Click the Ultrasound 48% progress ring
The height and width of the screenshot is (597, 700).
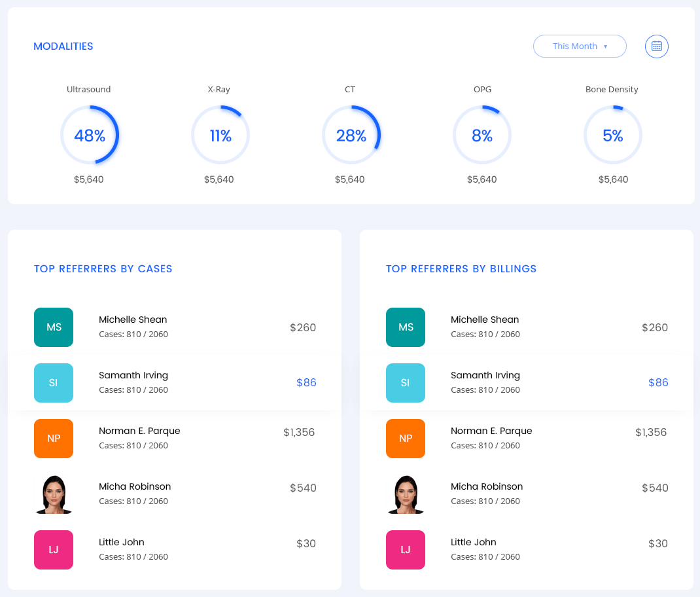coord(90,136)
